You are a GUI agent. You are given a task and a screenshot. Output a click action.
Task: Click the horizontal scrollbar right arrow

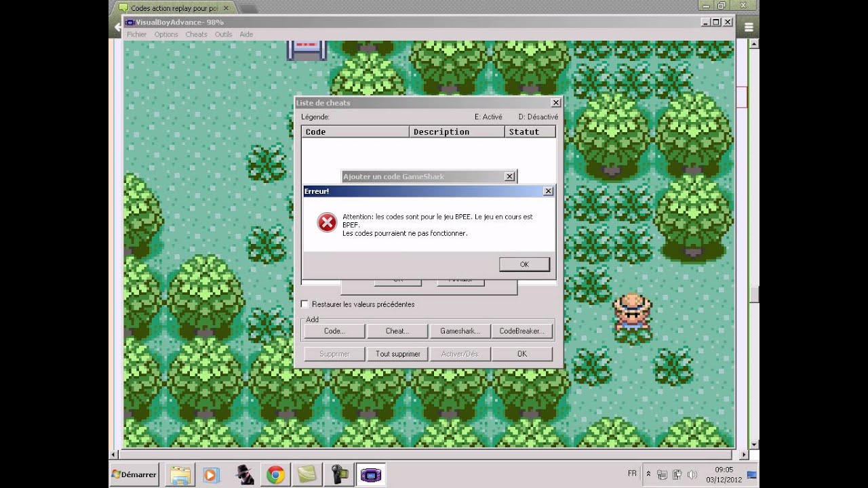(744, 455)
